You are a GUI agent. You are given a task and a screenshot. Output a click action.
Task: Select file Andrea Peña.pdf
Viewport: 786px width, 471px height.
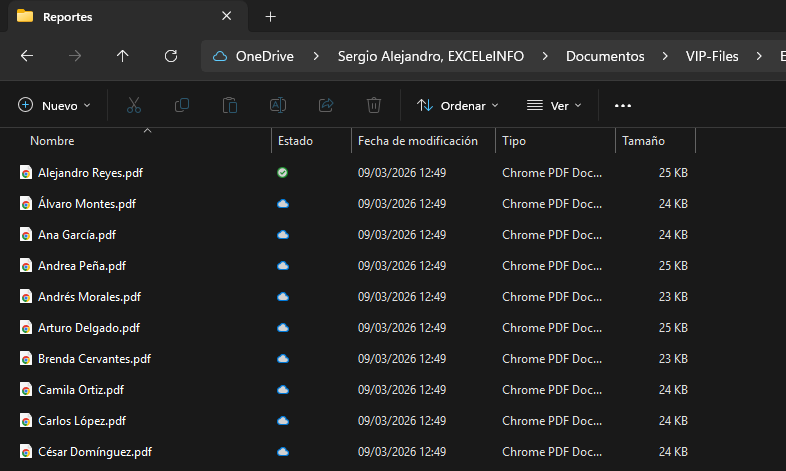[82, 266]
